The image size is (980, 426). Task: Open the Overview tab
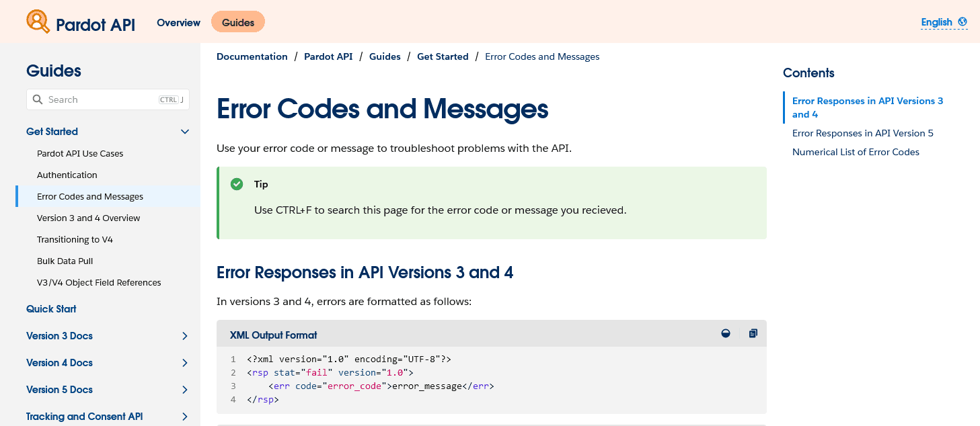click(178, 22)
